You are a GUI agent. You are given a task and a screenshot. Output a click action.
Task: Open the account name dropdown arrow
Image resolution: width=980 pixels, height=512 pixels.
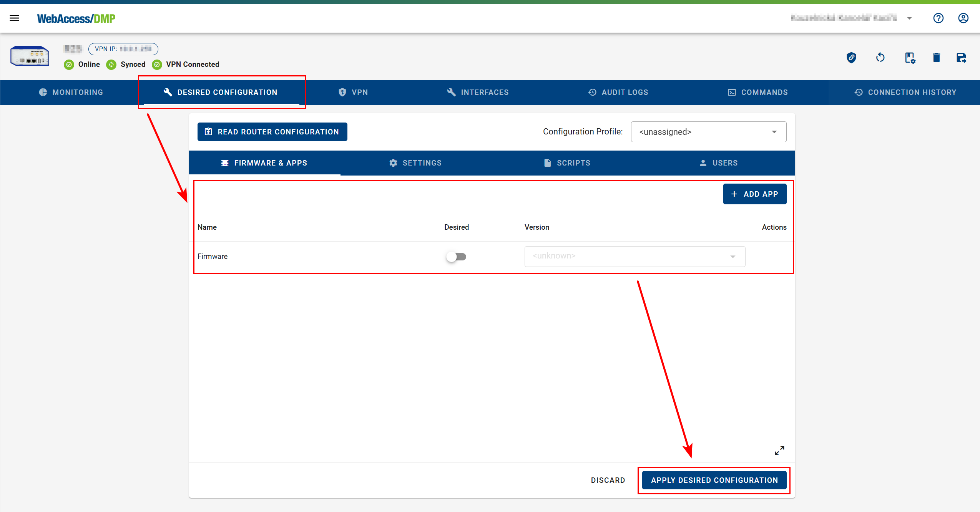point(909,18)
